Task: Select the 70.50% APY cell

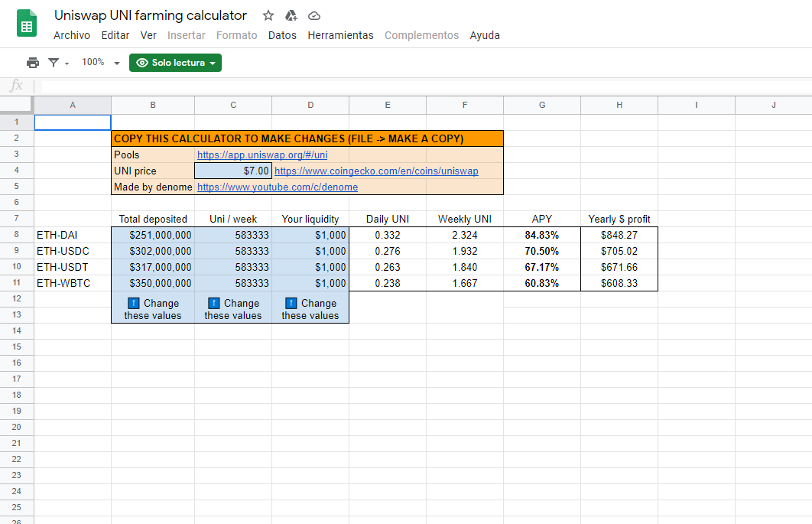Action: point(541,251)
